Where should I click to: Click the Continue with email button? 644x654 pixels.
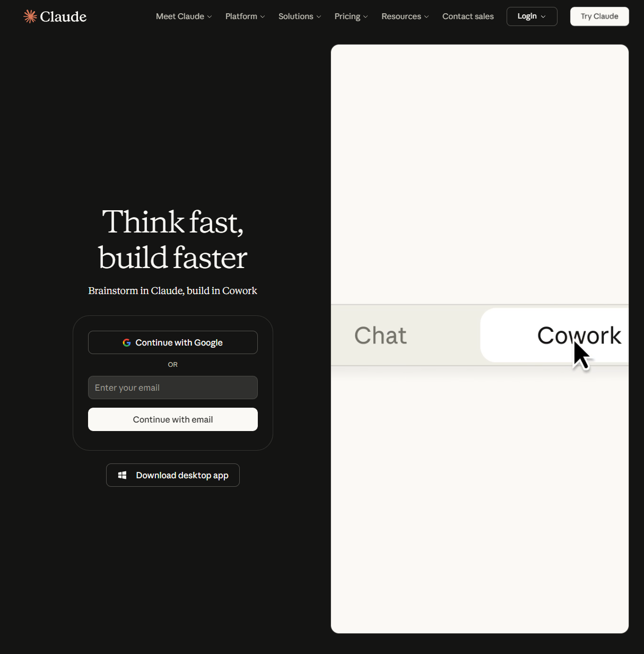[173, 419]
